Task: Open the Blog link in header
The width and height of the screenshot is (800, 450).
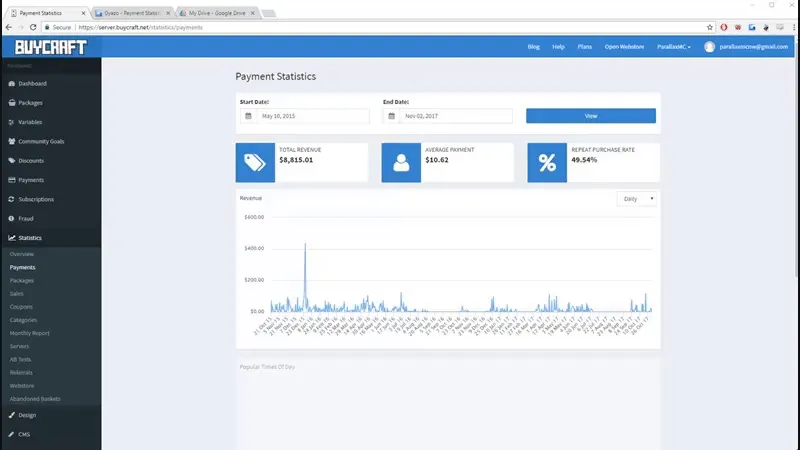Action: point(534,47)
